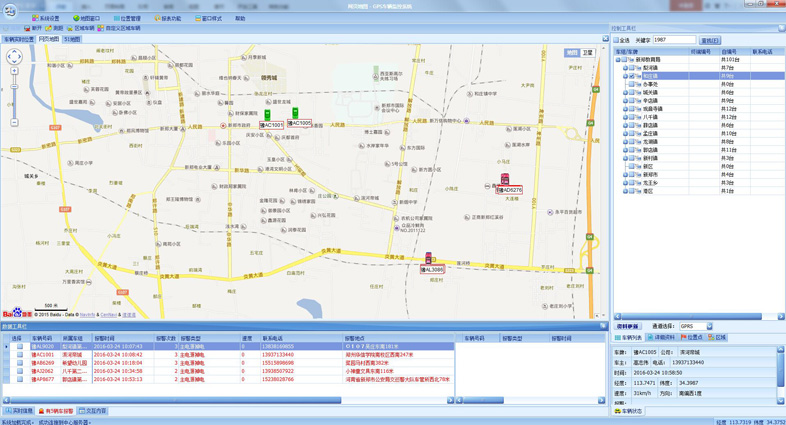Image resolution: width=786 pixels, height=425 pixels.
Task: Open the 通道选择 GPRS dropdown
Action: point(709,326)
